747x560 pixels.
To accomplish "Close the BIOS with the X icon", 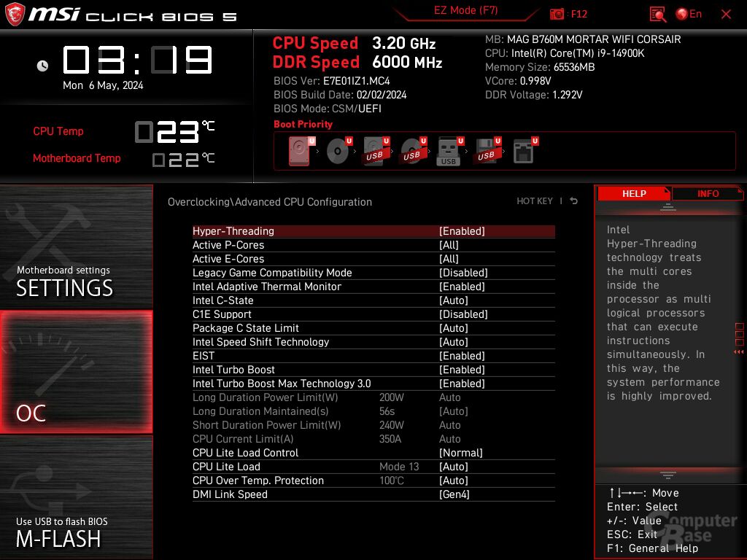I will pyautogui.click(x=726, y=15).
